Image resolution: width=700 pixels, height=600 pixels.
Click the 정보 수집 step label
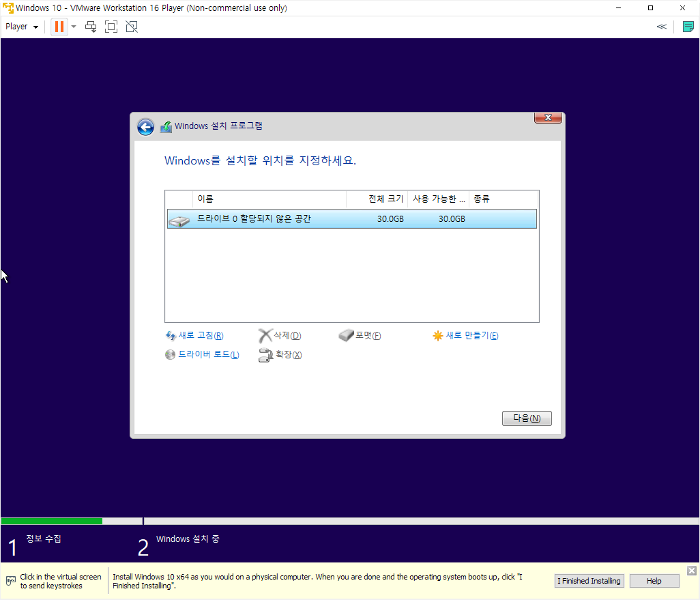pos(43,539)
